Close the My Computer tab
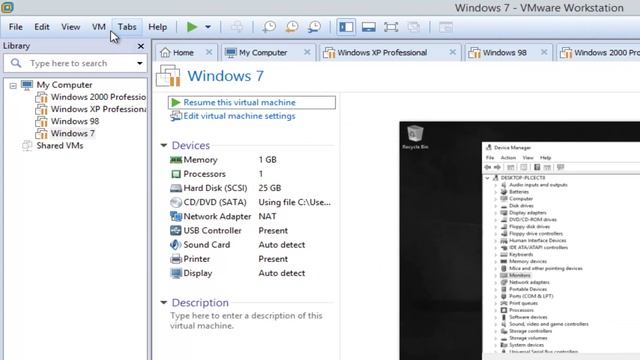Viewport: 640px width, 360px height. click(307, 52)
